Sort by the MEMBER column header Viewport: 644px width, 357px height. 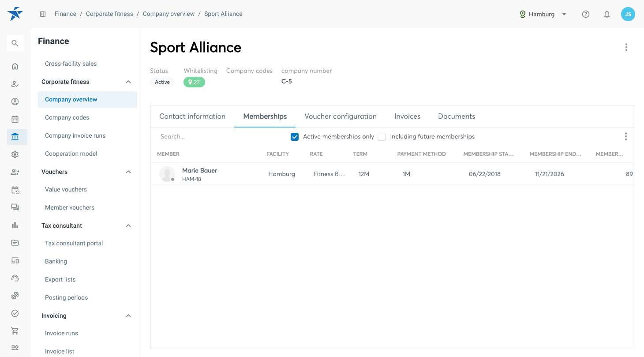(x=168, y=154)
